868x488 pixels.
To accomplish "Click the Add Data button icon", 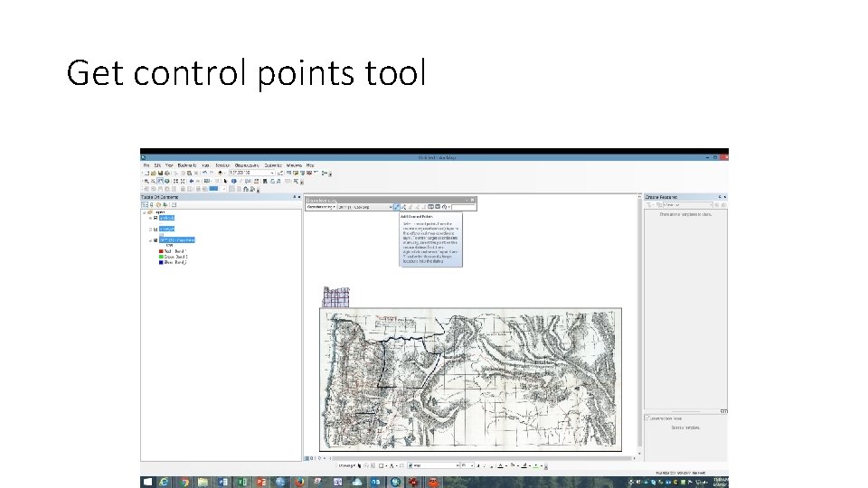I will point(221,174).
